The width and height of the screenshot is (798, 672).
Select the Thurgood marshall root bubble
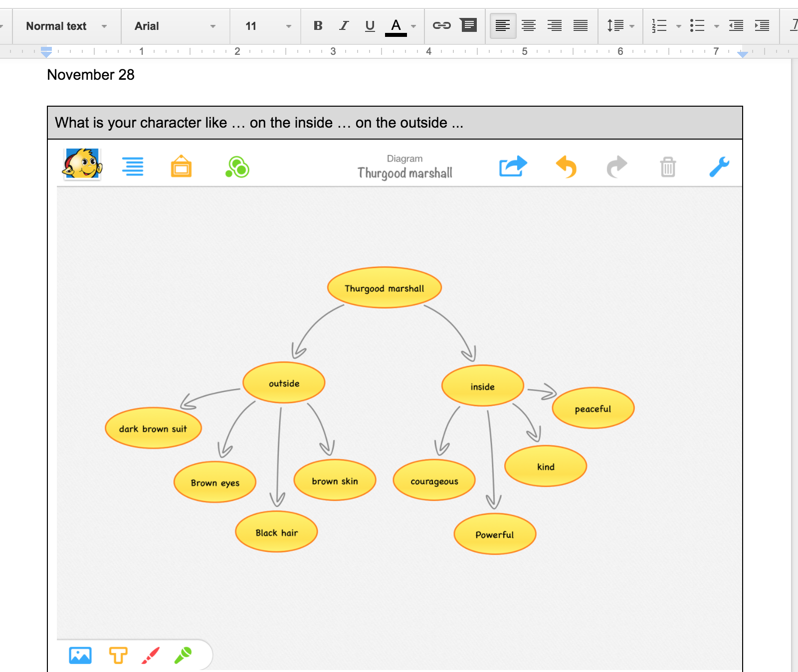[384, 288]
